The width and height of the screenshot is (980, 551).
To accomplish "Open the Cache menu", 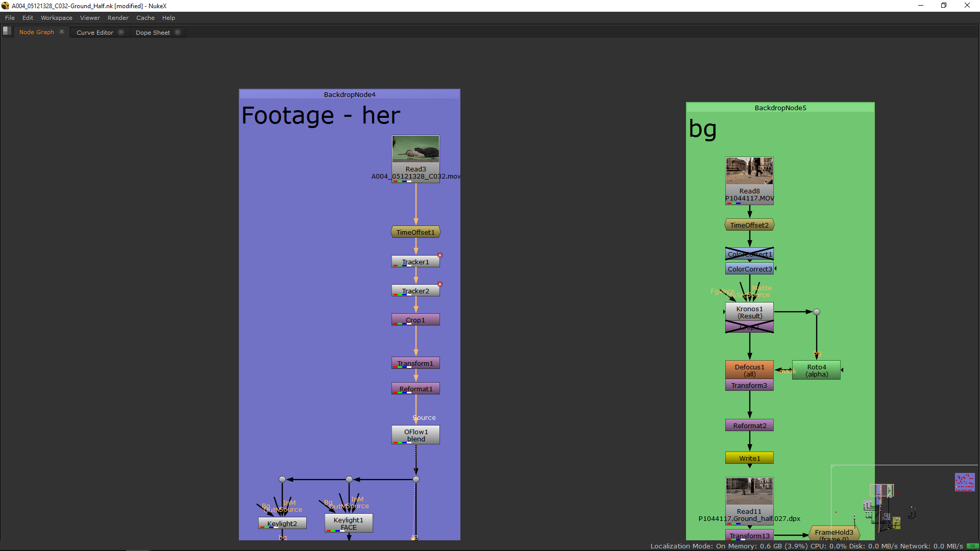I will pyautogui.click(x=145, y=18).
